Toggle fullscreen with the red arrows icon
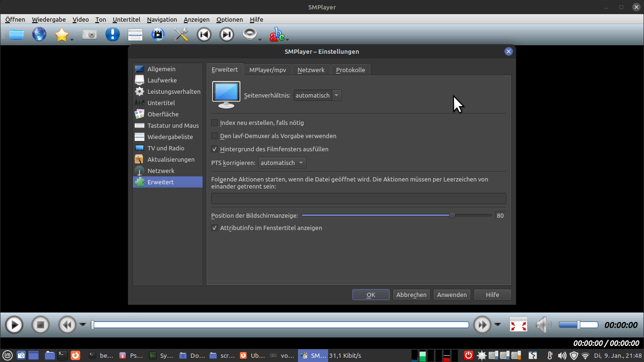Viewport: 644px width, 362px height. [519, 325]
